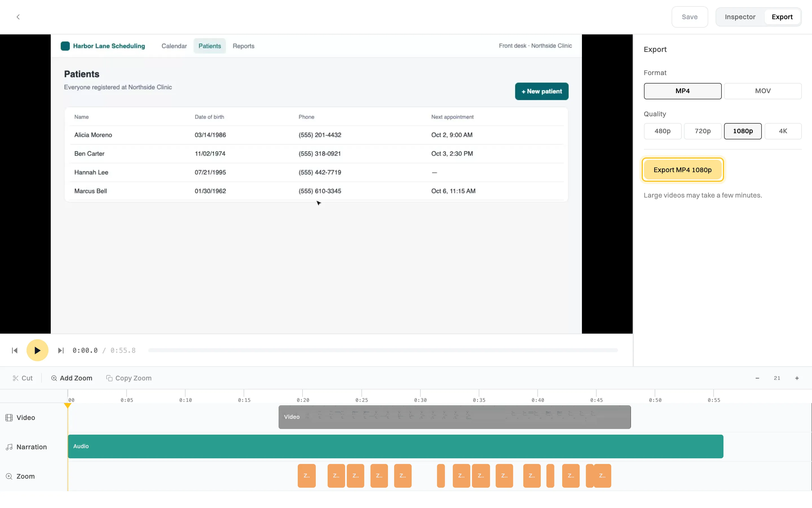Select the Video track grid icon

click(9, 418)
